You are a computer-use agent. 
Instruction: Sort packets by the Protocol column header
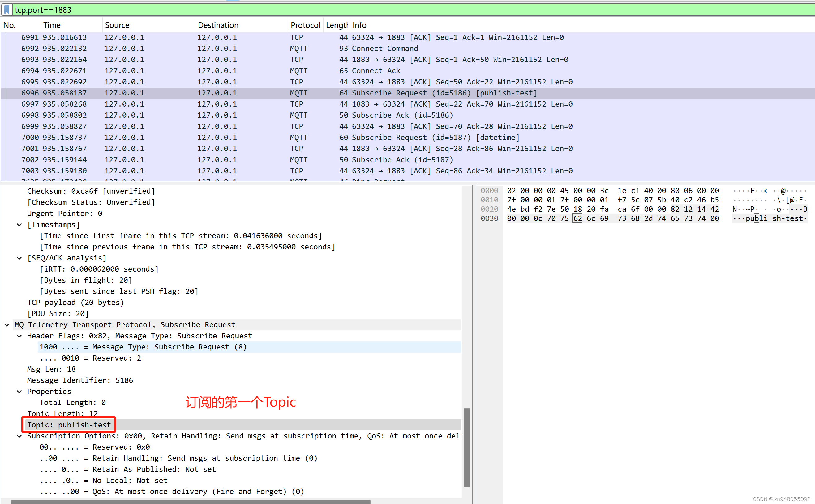pos(305,25)
